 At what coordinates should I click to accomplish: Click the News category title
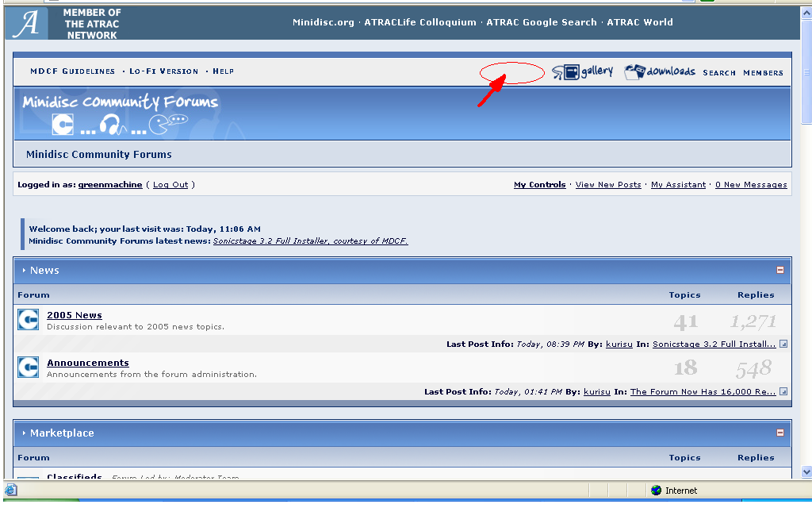tap(44, 270)
